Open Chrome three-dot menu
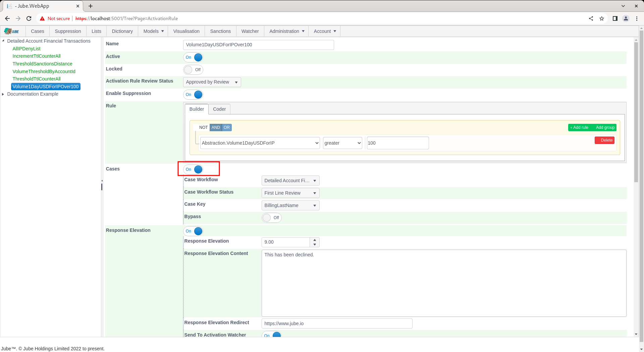The image size is (644, 352). pos(637,18)
